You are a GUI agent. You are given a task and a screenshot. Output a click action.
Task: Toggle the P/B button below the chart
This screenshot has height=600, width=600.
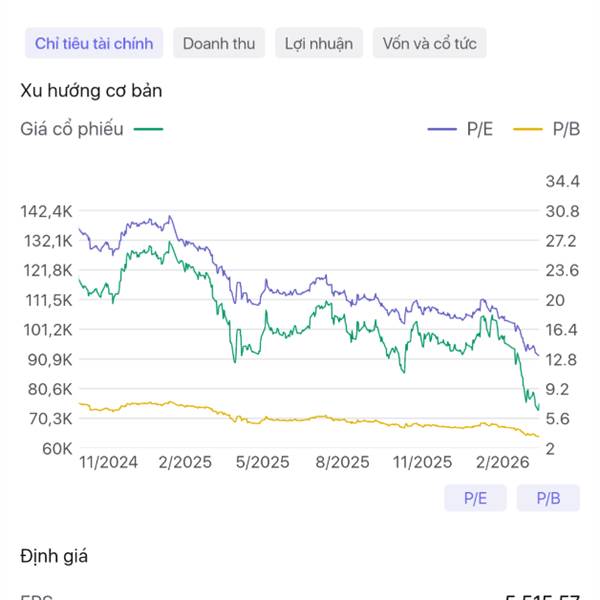coord(548,497)
